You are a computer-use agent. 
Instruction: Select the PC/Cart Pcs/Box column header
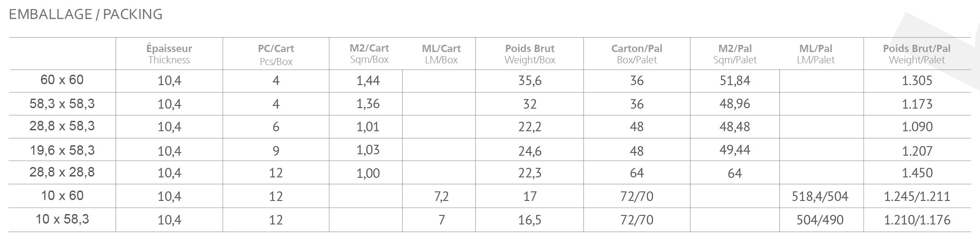pos(276,55)
